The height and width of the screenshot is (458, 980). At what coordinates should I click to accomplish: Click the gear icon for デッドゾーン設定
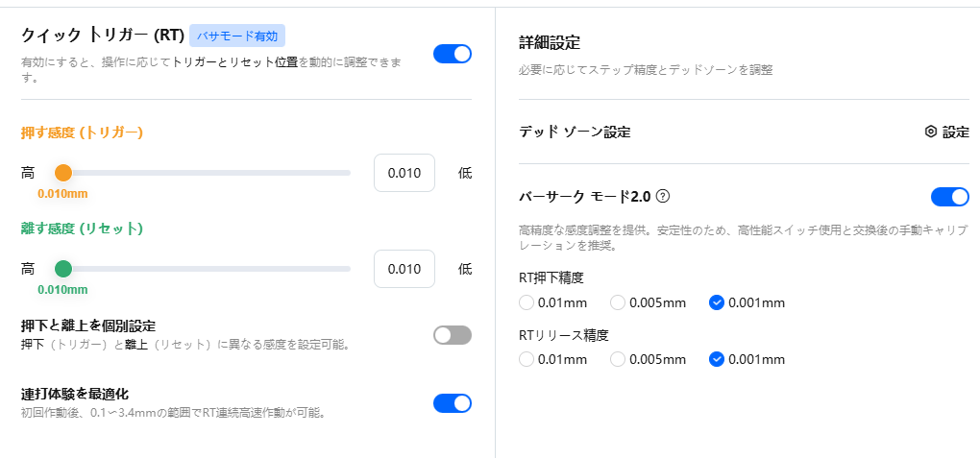coord(930,132)
